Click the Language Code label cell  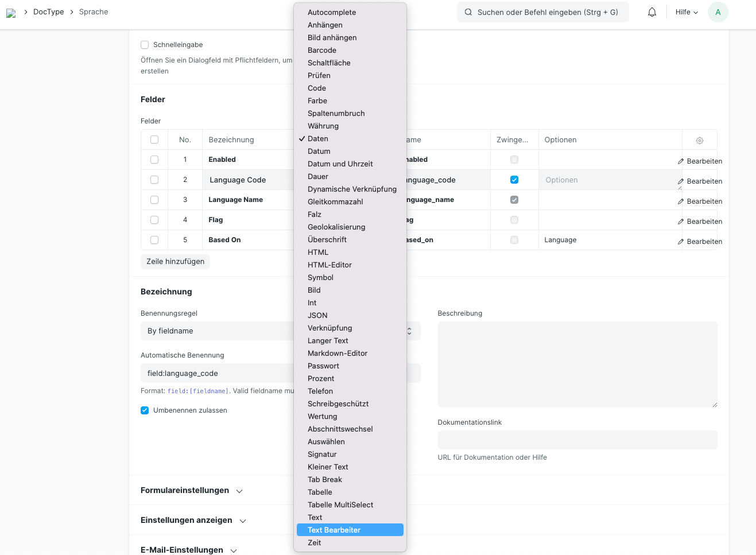click(x=248, y=180)
